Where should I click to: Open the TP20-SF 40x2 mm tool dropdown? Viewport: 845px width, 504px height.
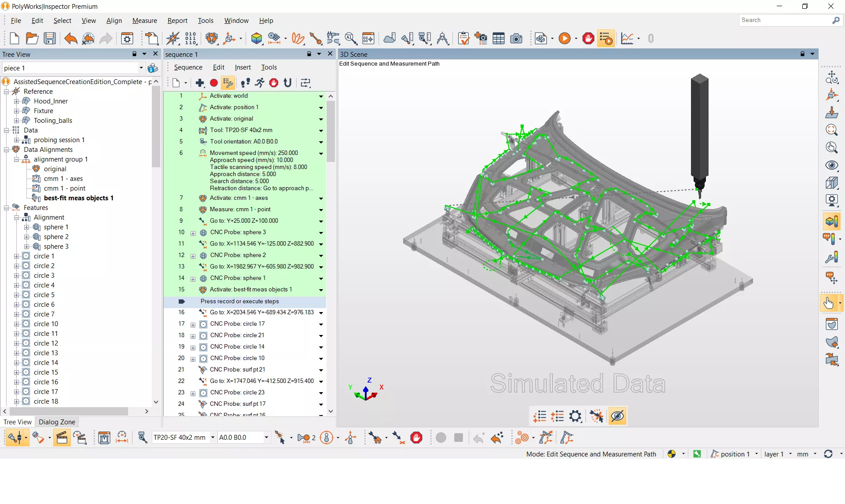(x=213, y=438)
